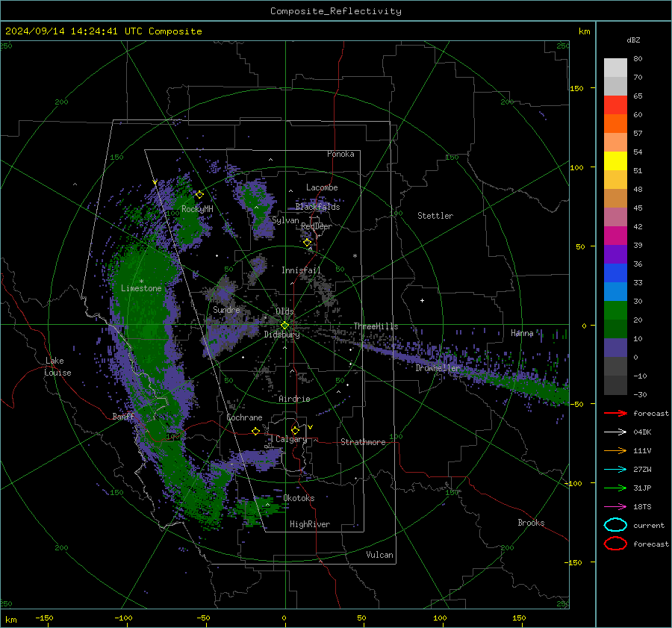This screenshot has width=672, height=628.
Task: Select the yellow diamond marker below RedDeer
Action: pyautogui.click(x=307, y=243)
